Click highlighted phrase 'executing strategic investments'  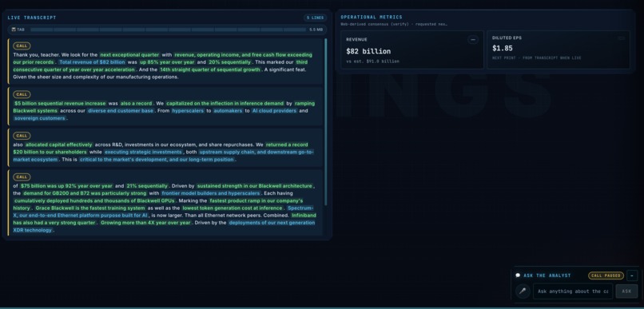[143, 152]
